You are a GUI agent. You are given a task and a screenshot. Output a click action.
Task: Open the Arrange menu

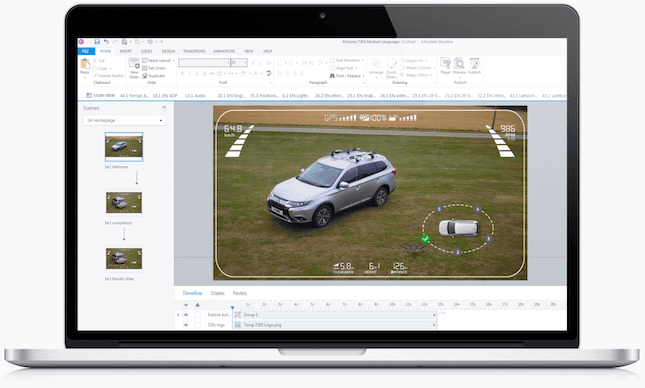376,67
